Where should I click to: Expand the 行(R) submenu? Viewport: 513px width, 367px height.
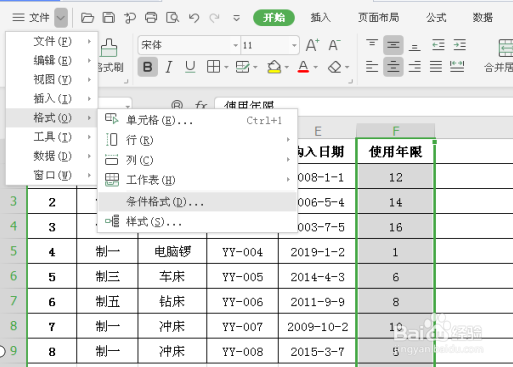click(x=197, y=140)
